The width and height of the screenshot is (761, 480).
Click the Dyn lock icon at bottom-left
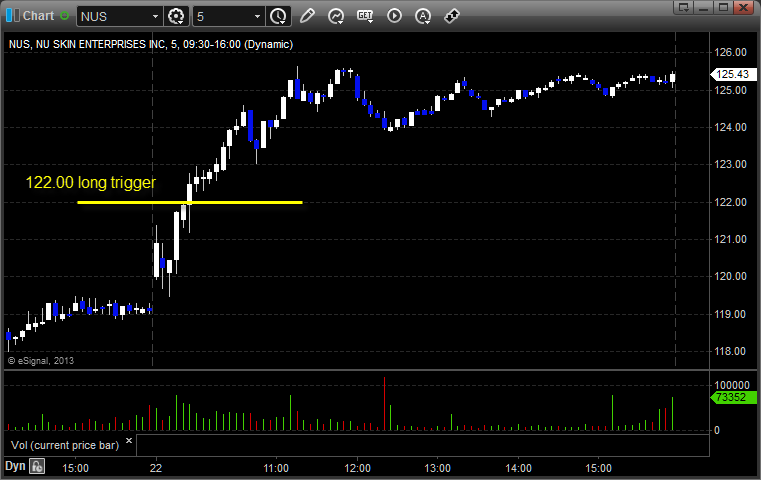coord(37,466)
